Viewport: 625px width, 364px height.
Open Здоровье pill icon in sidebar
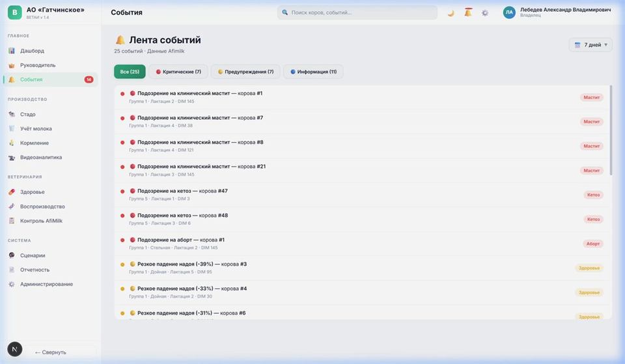[x=12, y=192]
